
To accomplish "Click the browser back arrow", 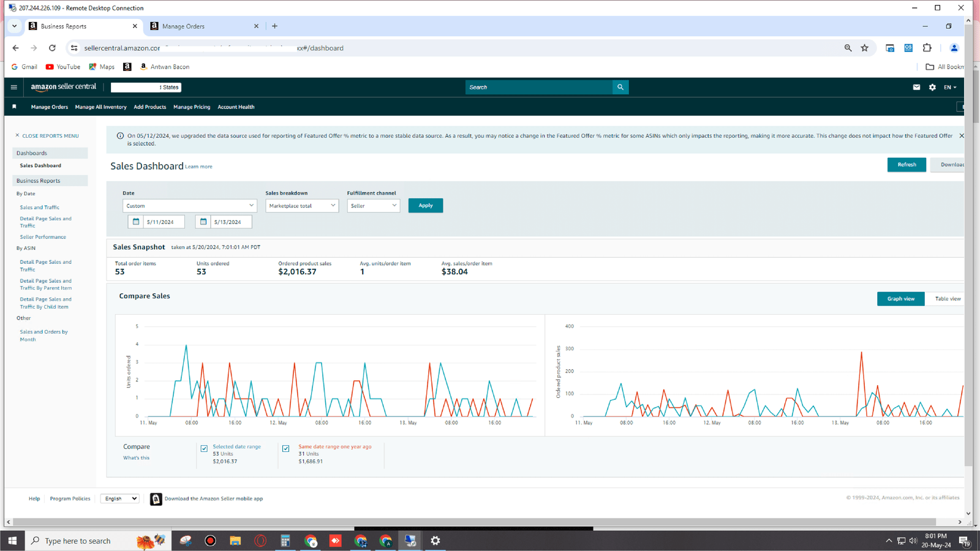I will pyautogui.click(x=15, y=48).
